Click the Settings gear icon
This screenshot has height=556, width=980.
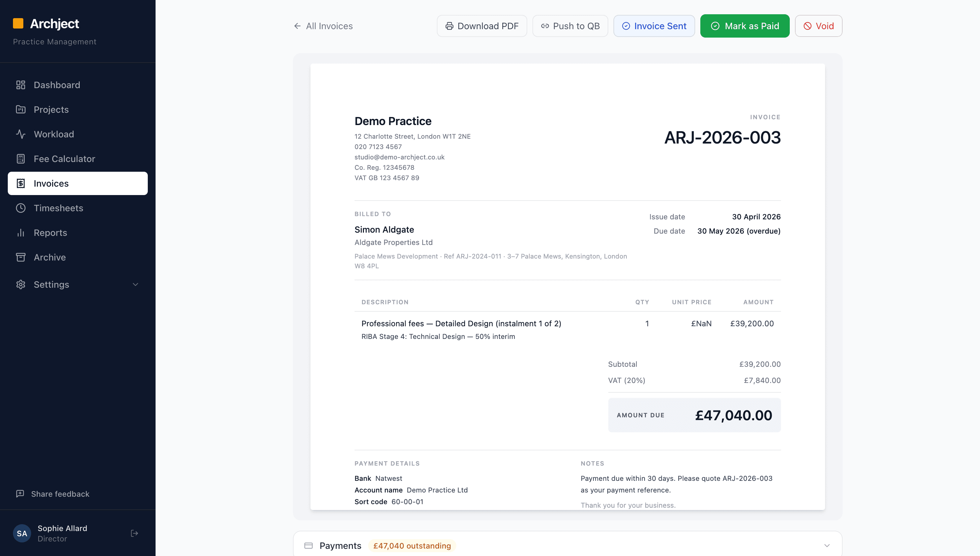(21, 284)
